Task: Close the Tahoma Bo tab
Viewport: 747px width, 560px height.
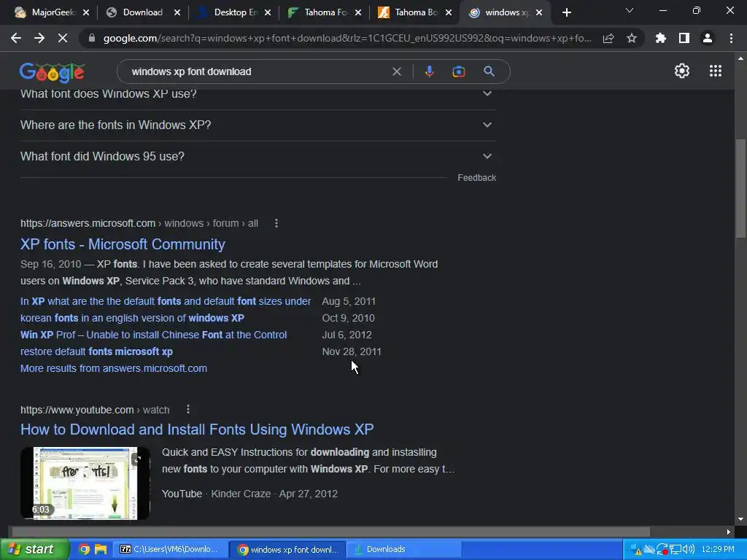Action: (x=449, y=13)
